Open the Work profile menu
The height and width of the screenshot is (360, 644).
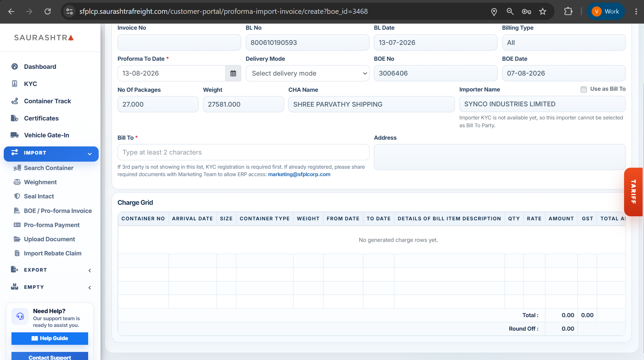point(606,11)
